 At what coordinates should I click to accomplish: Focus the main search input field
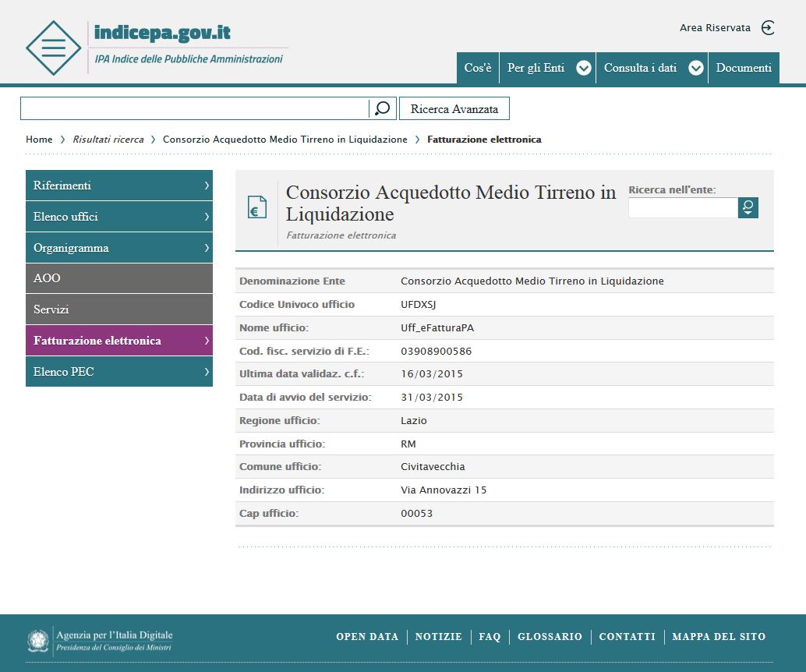coord(194,108)
